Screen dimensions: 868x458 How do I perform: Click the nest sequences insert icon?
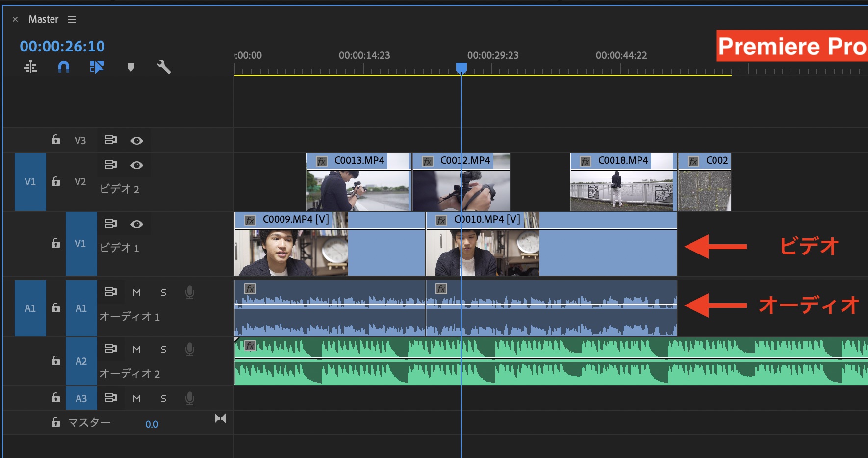coord(30,67)
